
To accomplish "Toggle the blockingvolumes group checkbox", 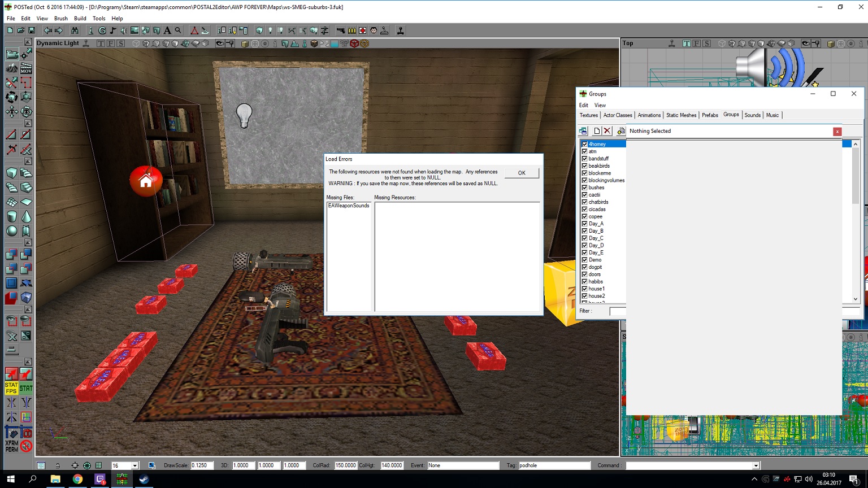I will click(585, 180).
